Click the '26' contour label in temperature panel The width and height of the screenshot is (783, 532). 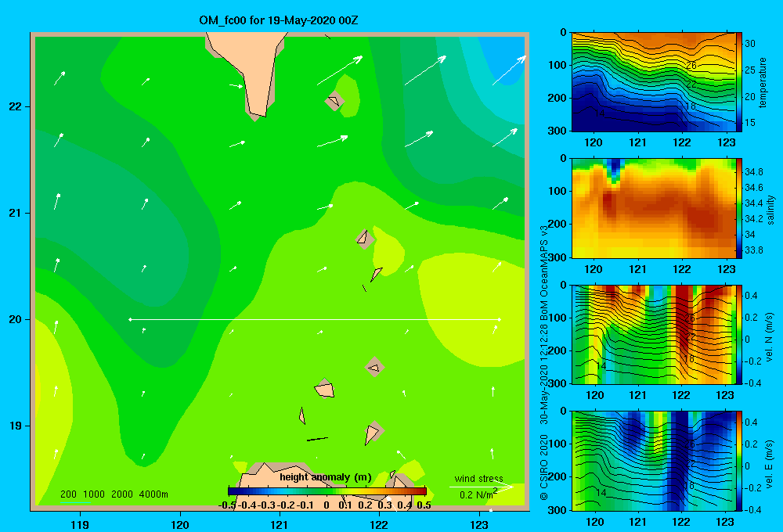pos(691,66)
